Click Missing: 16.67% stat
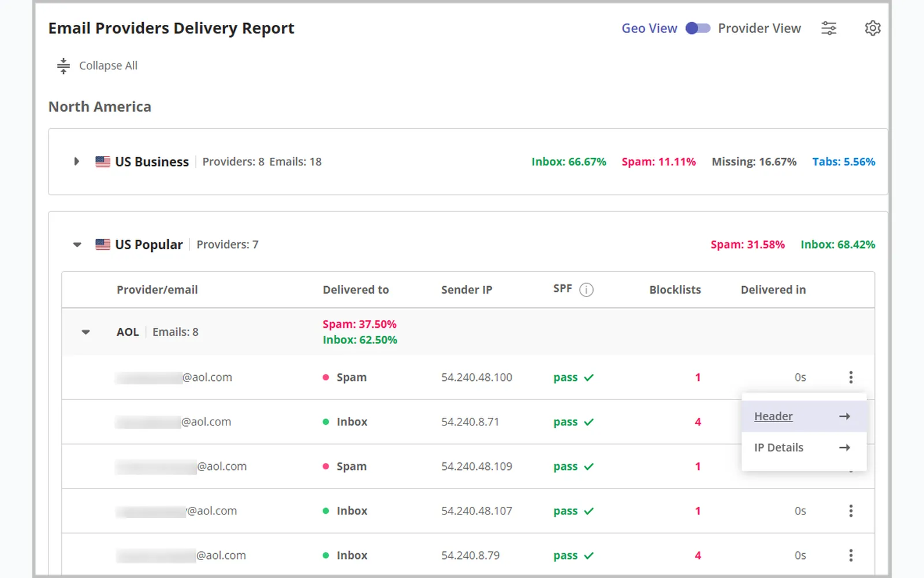Screen dimensions: 924x578 (754, 162)
